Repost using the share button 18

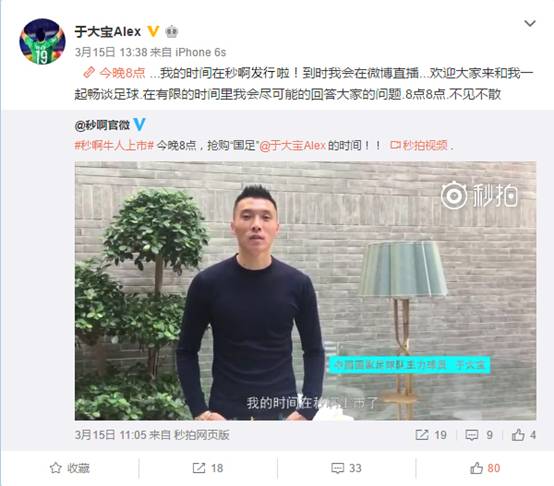coord(208,468)
